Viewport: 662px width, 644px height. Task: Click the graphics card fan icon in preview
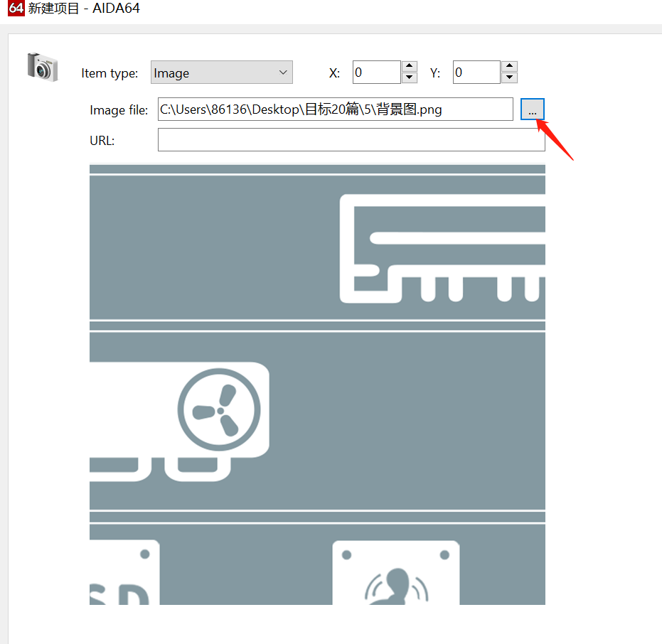click(220, 410)
